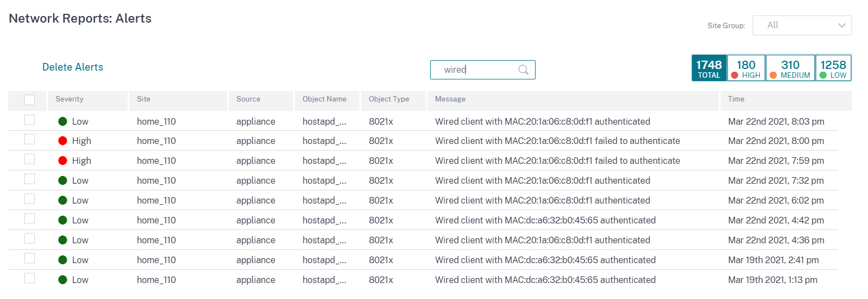Click the red High dot at 8:00 pm
This screenshot has width=868, height=299.
point(63,141)
